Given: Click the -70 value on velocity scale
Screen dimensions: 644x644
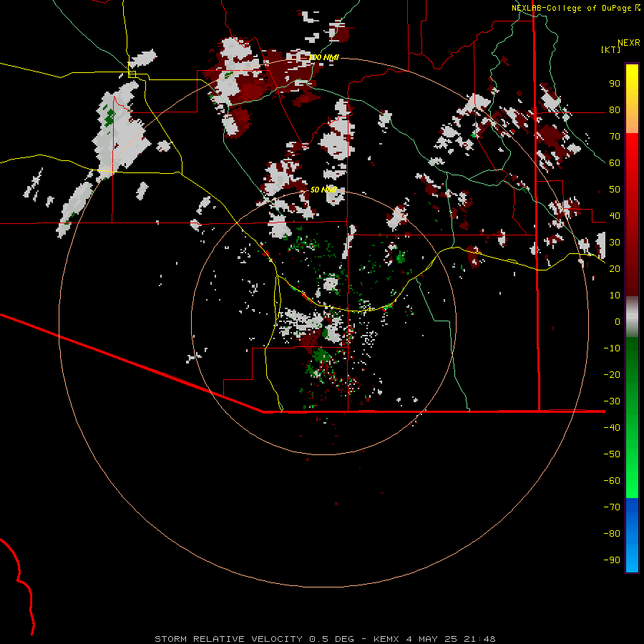Looking at the screenshot, I should point(612,507).
